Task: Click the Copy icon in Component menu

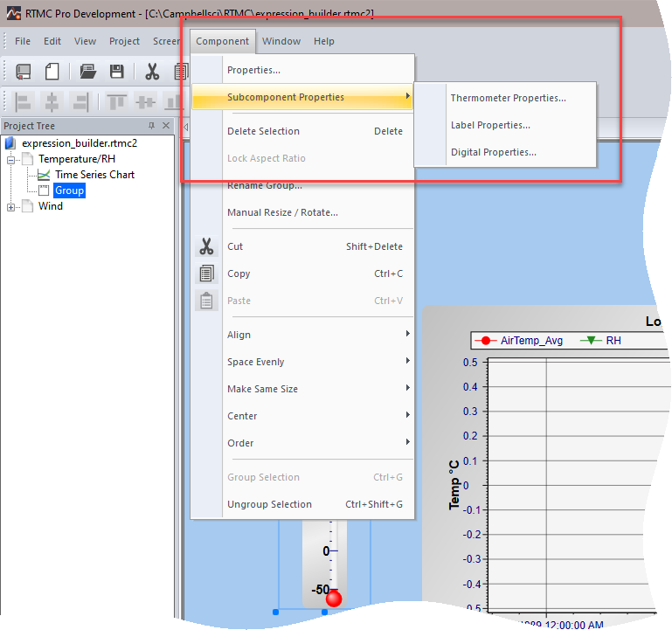Action: tap(206, 273)
